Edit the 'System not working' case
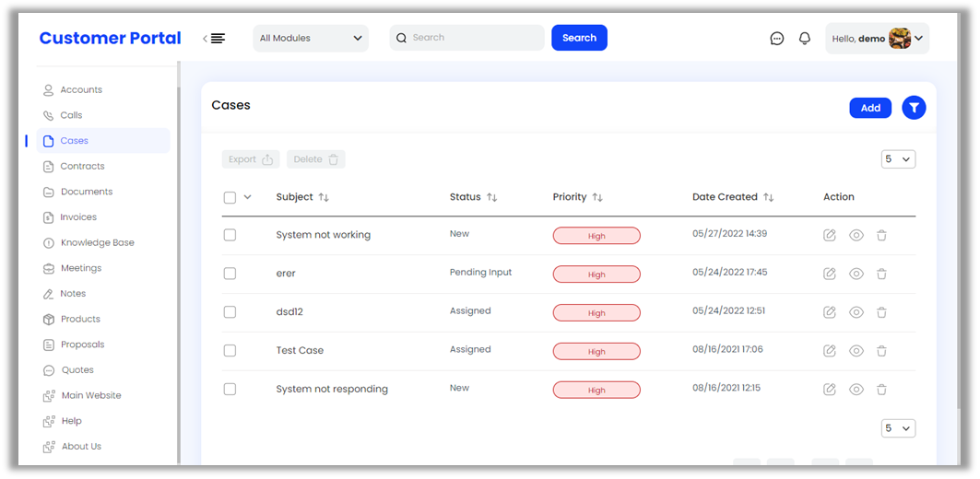This screenshot has height=479, width=980. point(830,235)
